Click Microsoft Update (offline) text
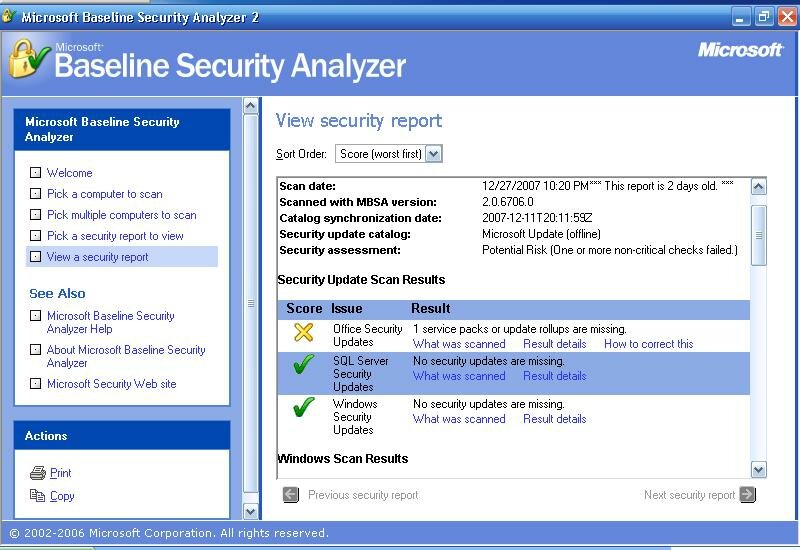800x550 pixels. [x=541, y=234]
